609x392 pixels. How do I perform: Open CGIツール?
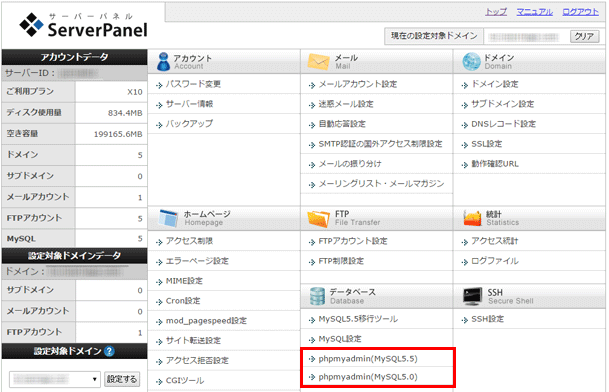point(184,380)
